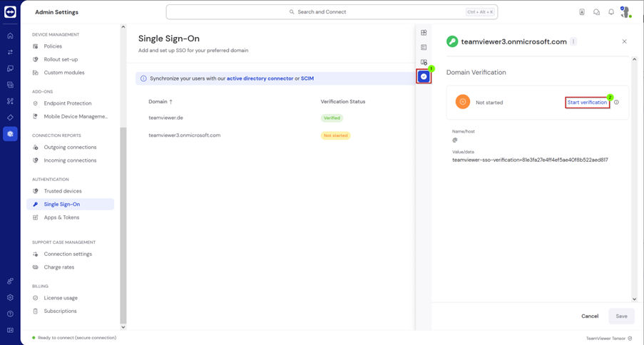
Task: Open the diamond tag icon in left rail
Action: pyautogui.click(x=10, y=118)
